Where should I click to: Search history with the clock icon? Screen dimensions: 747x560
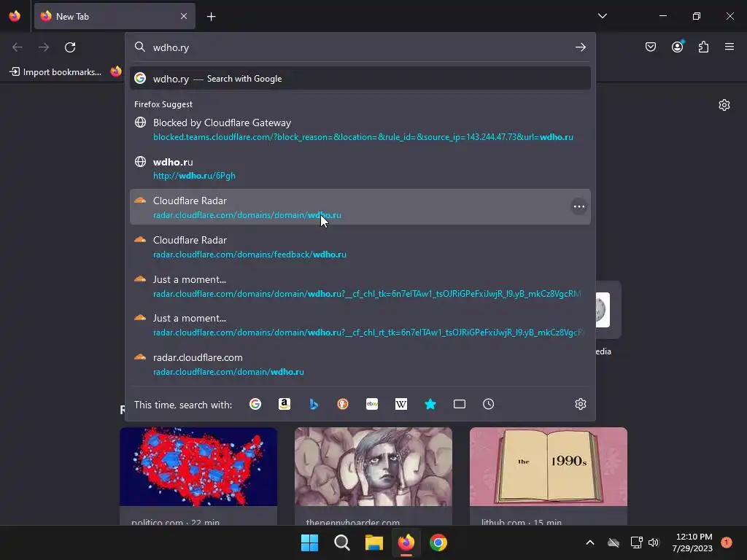point(488,404)
